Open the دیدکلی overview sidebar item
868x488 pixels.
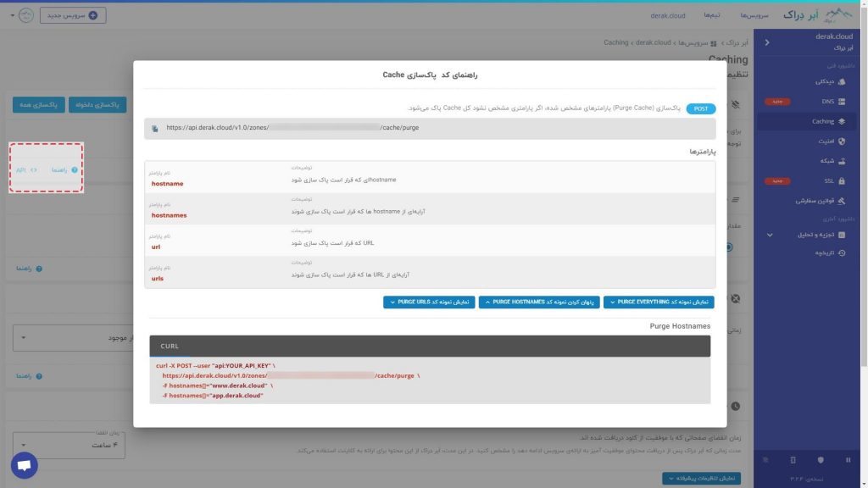point(829,81)
